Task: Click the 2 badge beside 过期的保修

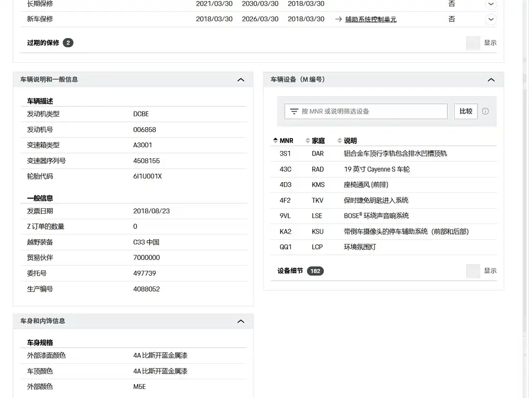Action: pos(68,43)
